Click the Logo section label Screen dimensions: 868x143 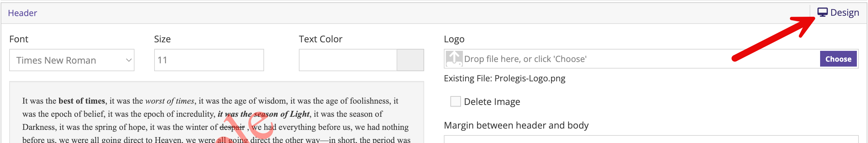(x=454, y=39)
